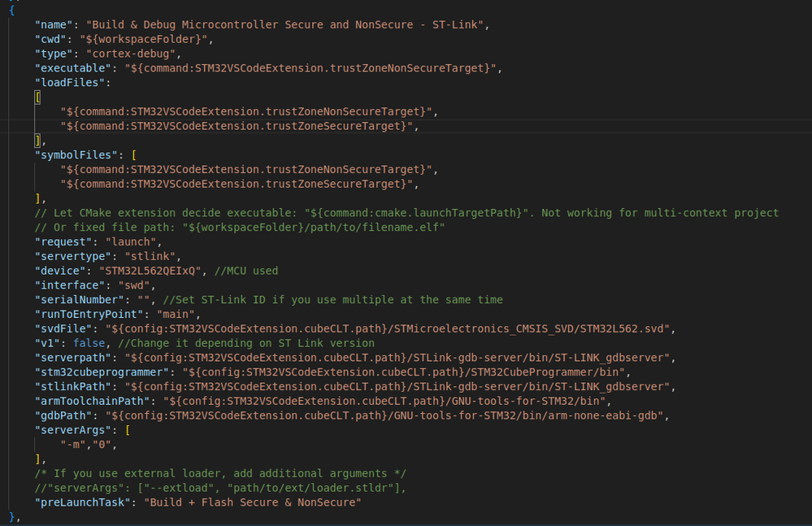Select the "main" entry point value
This screenshot has height=526, width=812.
[x=176, y=315]
